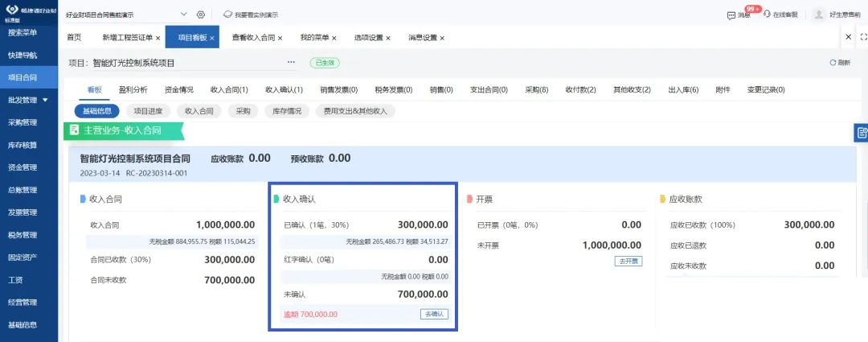Click the user avatar icon
This screenshot has width=868, height=342.
819,15
